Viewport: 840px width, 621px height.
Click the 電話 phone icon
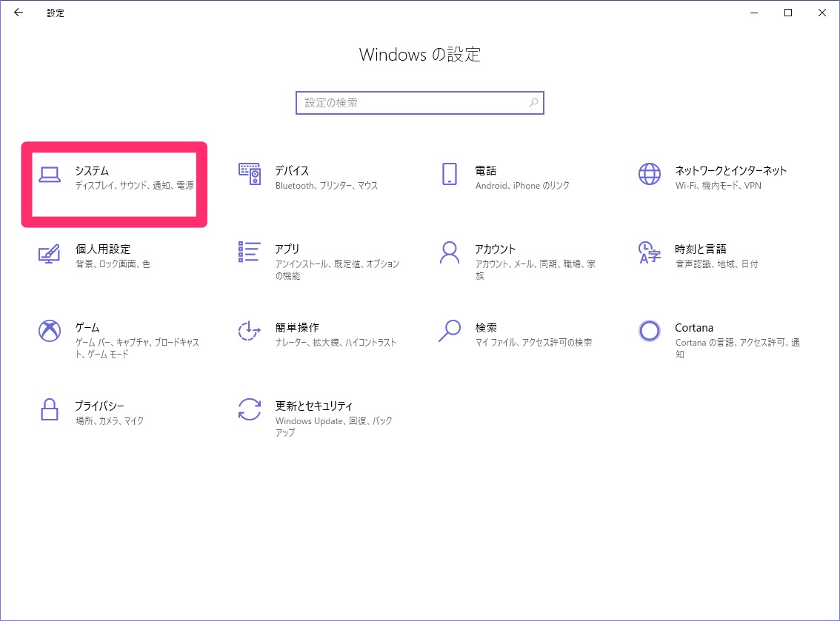[x=450, y=174]
